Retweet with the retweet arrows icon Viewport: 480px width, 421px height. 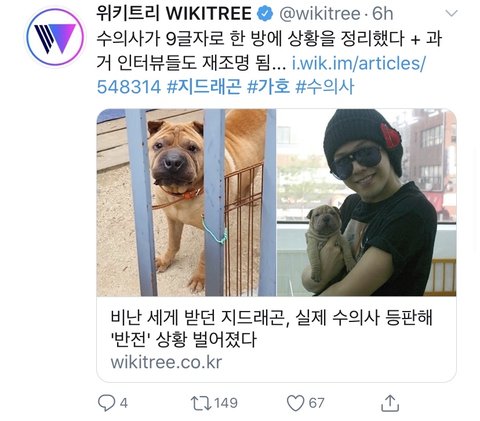201,403
